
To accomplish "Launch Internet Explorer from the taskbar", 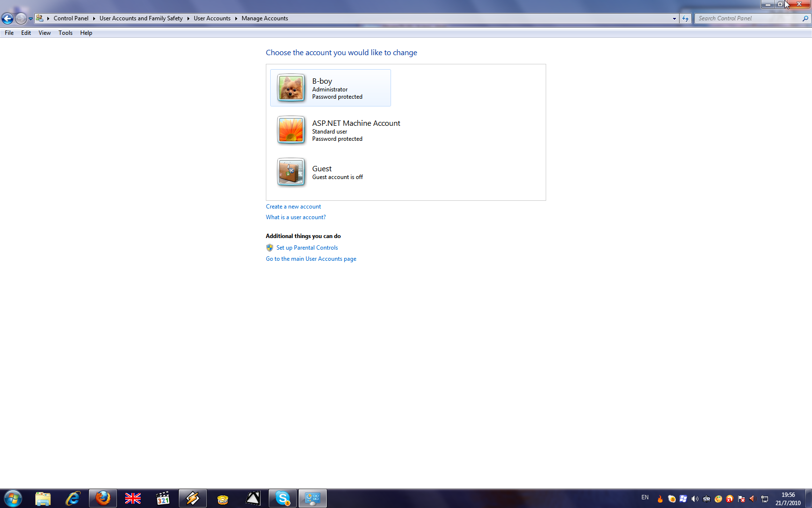I will [x=73, y=498].
